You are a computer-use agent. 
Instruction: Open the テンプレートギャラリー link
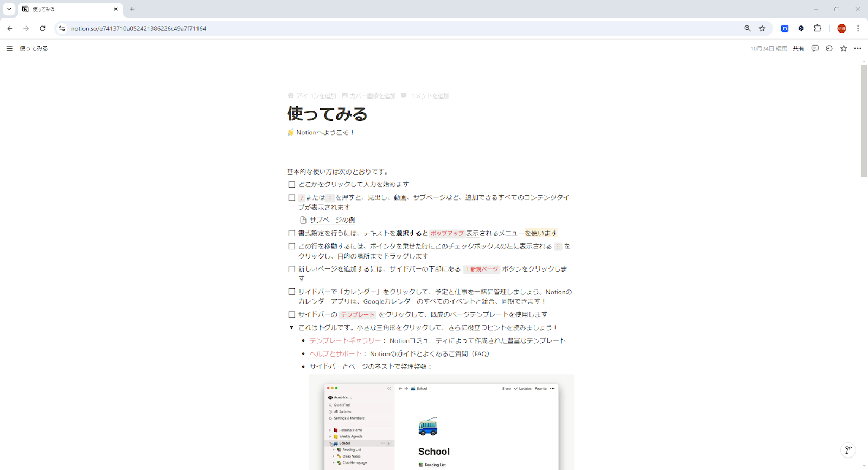[346, 341]
